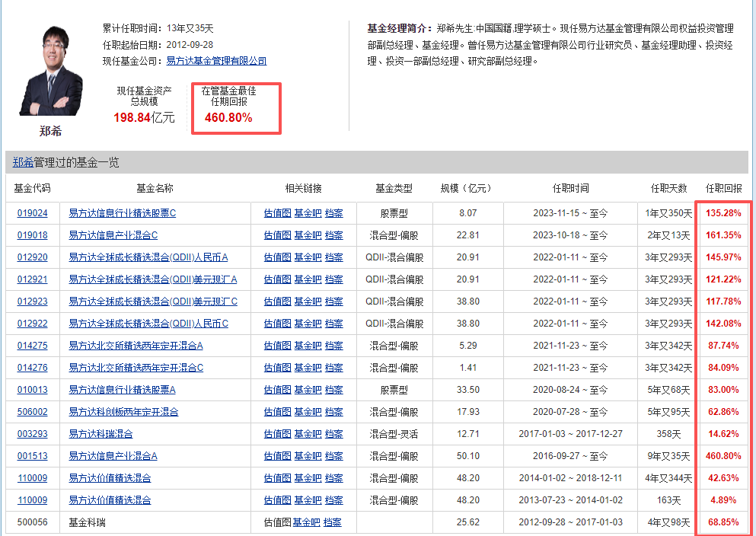756x536 pixels.
Task: Open 估值图 for 易方达信息行业精选股票C
Action: coord(277,213)
